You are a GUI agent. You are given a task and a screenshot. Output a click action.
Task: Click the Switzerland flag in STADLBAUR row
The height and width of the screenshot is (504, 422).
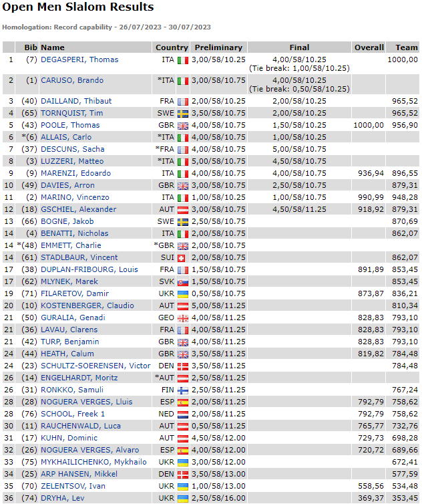click(183, 257)
